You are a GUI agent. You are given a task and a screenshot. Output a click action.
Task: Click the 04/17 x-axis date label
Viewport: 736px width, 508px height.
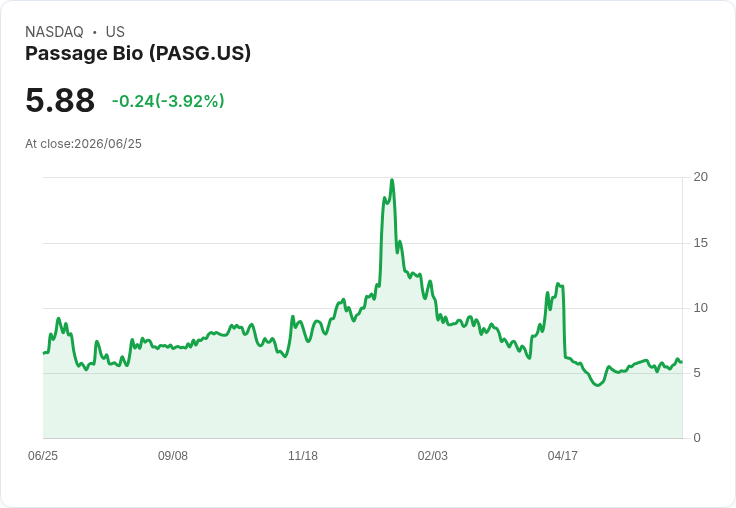[x=563, y=455]
